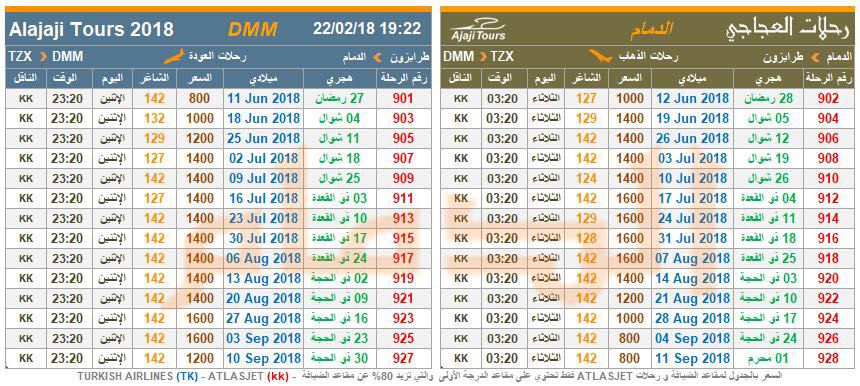The width and height of the screenshot is (860, 386).
Task: Click the 17 Jul 2018 date cell
Action: 692,198
